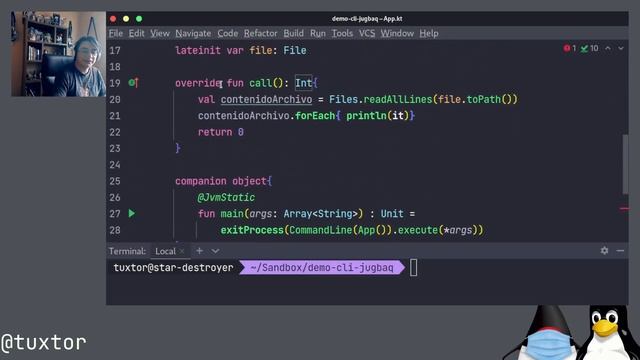Click line number 24 in the gutter
This screenshot has height=360, width=640.
point(115,165)
